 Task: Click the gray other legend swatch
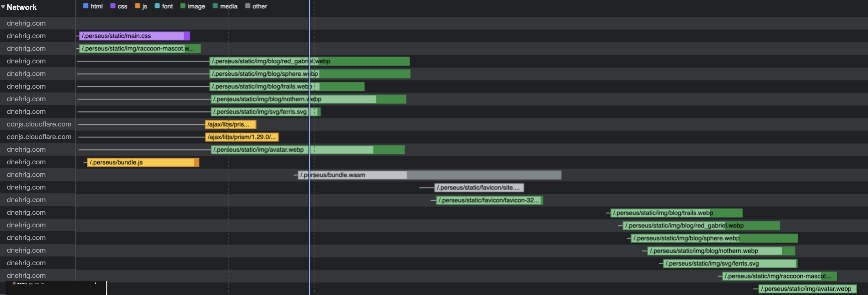click(247, 6)
